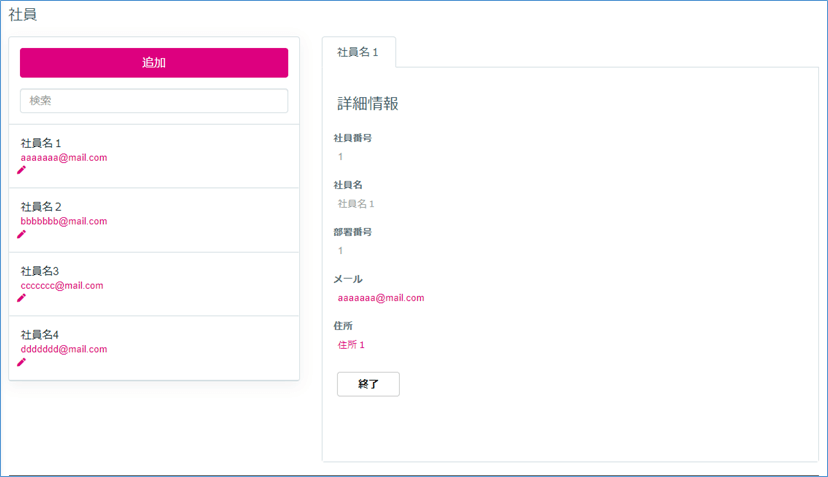Screen dimensions: 828x477
Task: Click the 住所 1 address link
Action: [351, 345]
